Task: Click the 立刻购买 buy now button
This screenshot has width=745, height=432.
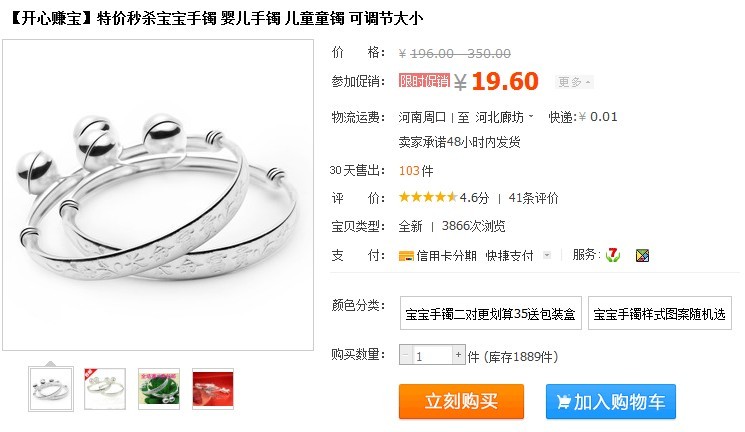Action: (461, 402)
